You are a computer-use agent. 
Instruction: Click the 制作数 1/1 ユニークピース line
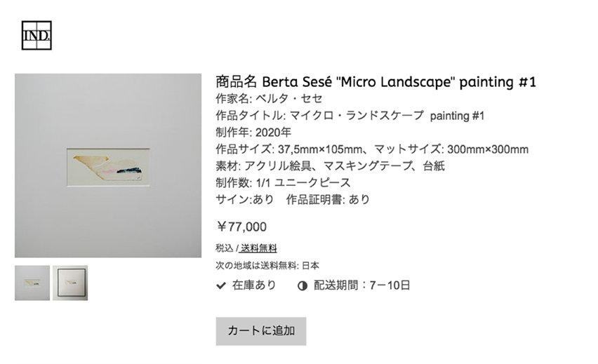point(284,183)
